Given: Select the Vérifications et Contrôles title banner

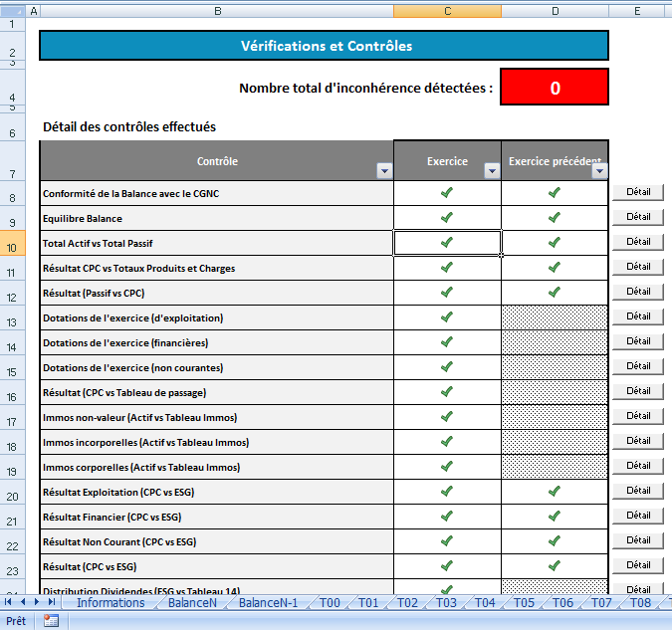Looking at the screenshot, I should pos(324,46).
